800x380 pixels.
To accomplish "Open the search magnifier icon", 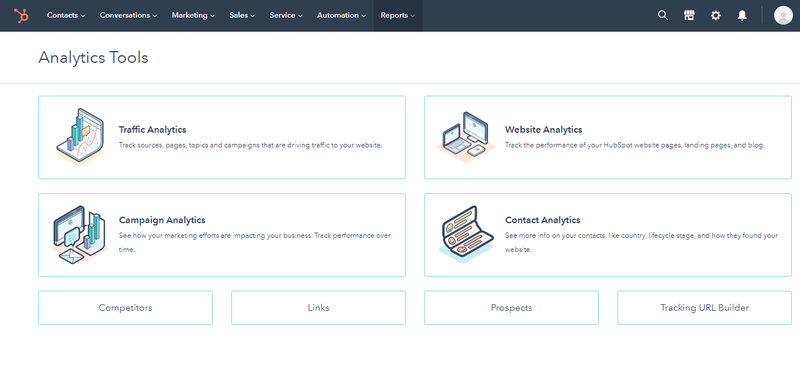I will (x=663, y=15).
